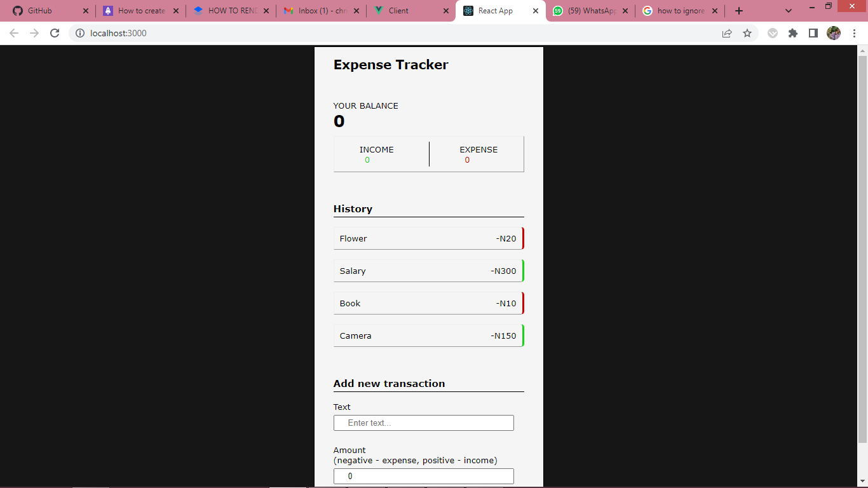This screenshot has height=488, width=868.
Task: Click the Amount input showing 0
Action: 423,475
